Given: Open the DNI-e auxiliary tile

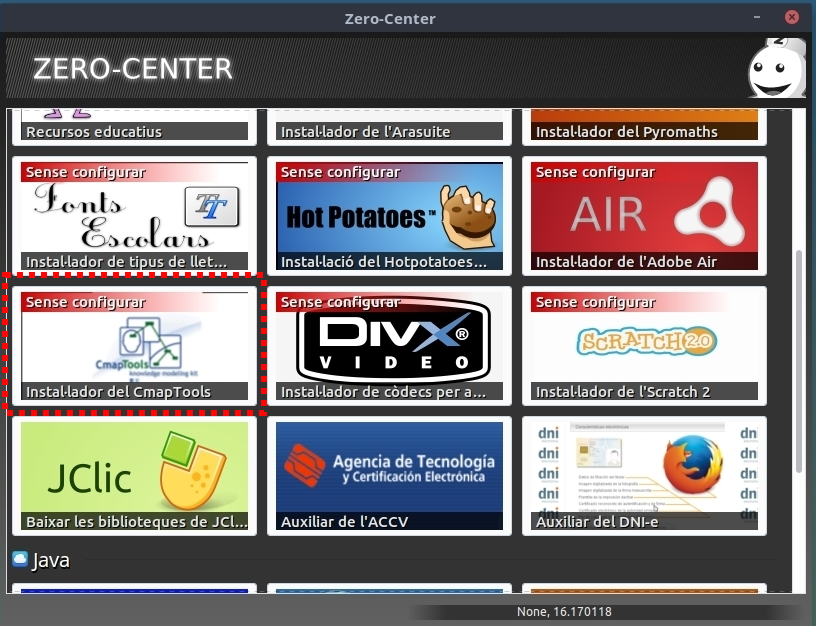Looking at the screenshot, I should (x=644, y=477).
